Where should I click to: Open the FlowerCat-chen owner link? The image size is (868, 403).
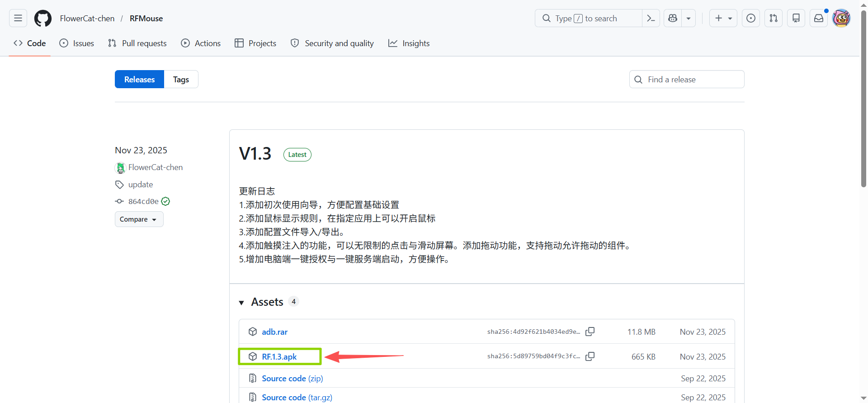(87, 19)
